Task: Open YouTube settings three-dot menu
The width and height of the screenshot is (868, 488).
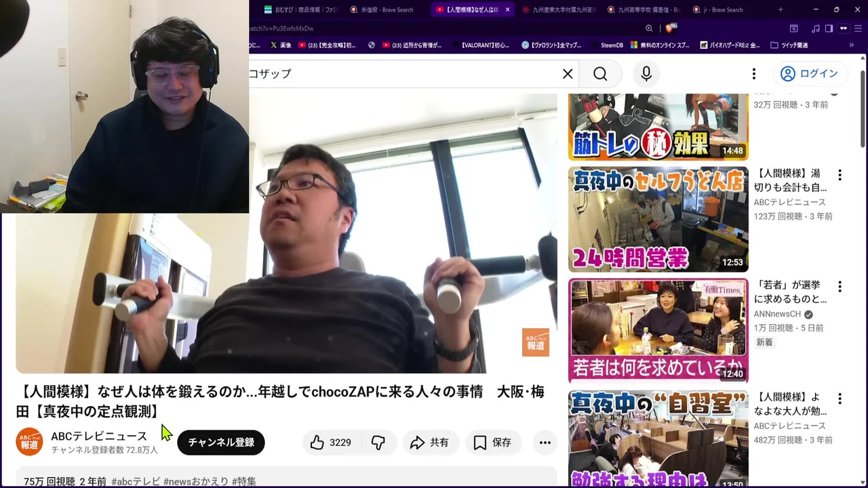Action: (753, 74)
